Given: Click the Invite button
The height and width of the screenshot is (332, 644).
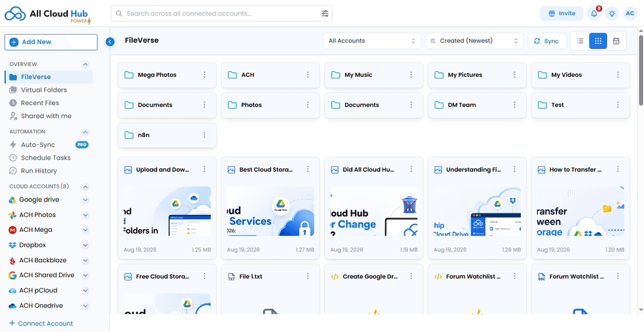Looking at the screenshot, I should pos(562,14).
